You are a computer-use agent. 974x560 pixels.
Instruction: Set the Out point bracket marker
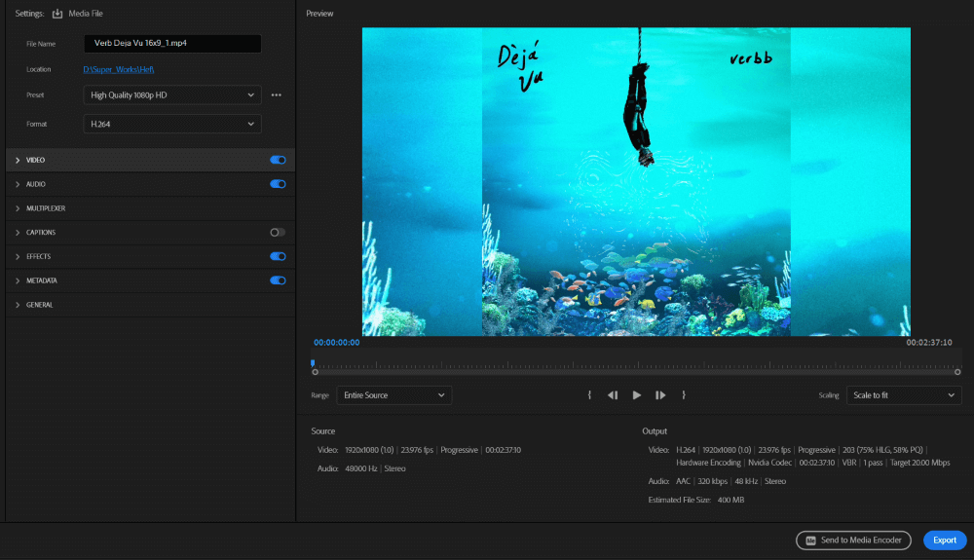click(x=684, y=395)
